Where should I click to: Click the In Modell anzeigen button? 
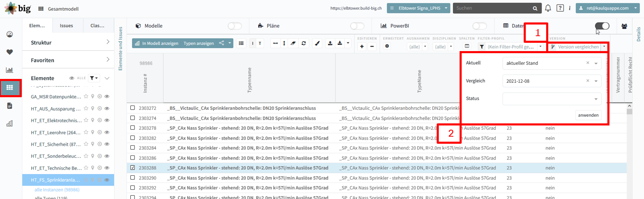point(157,43)
